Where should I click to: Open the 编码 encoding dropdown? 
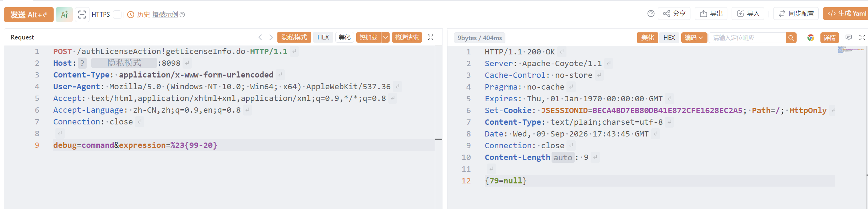tap(694, 38)
